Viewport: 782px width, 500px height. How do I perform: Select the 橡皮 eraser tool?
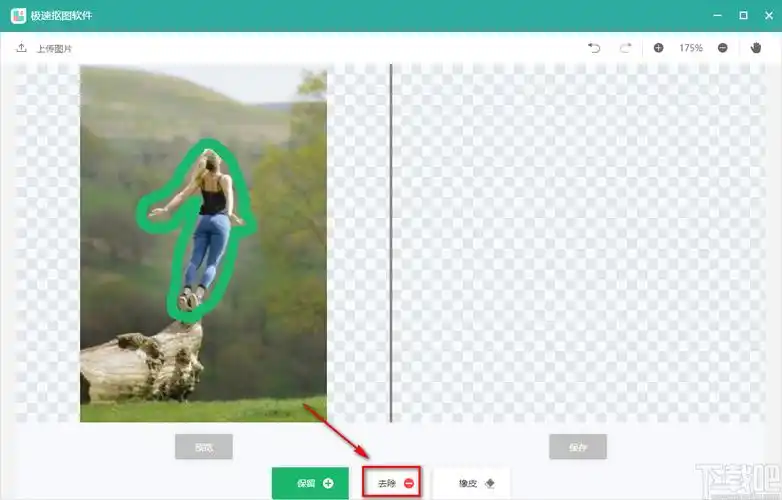(x=471, y=484)
